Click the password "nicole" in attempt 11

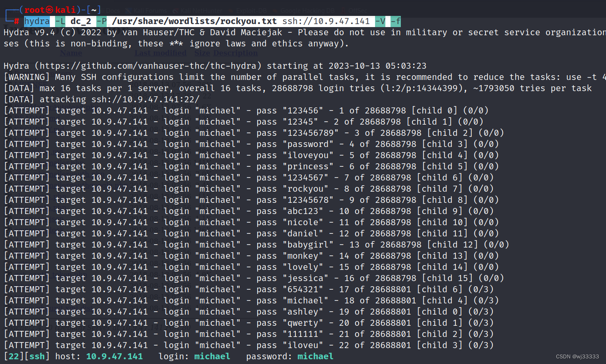pyautogui.click(x=303, y=222)
